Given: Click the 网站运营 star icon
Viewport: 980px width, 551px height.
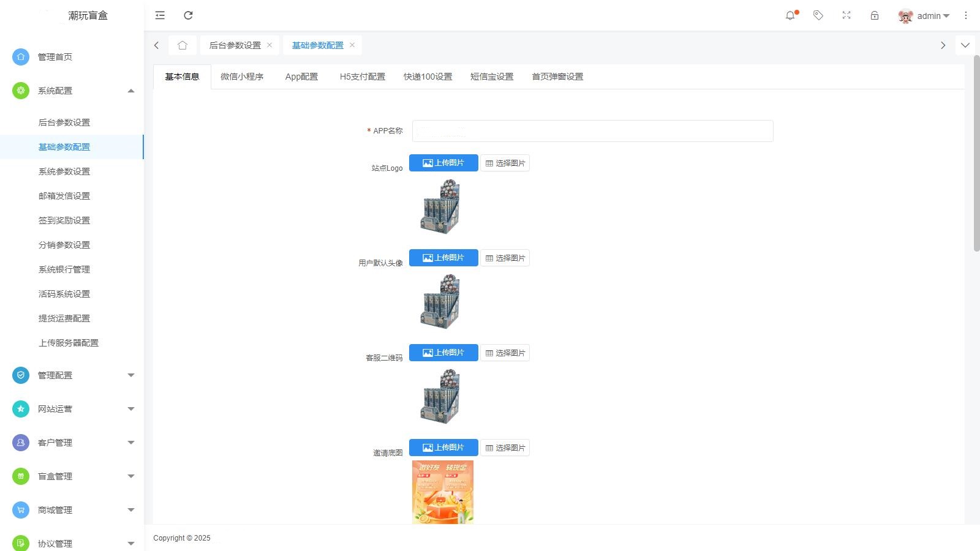Looking at the screenshot, I should tap(21, 409).
